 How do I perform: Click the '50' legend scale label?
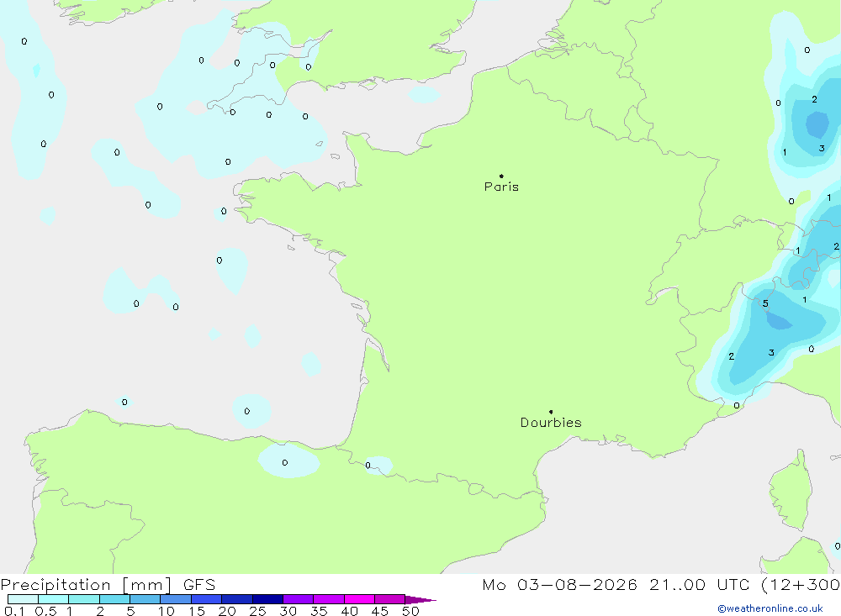point(411,611)
